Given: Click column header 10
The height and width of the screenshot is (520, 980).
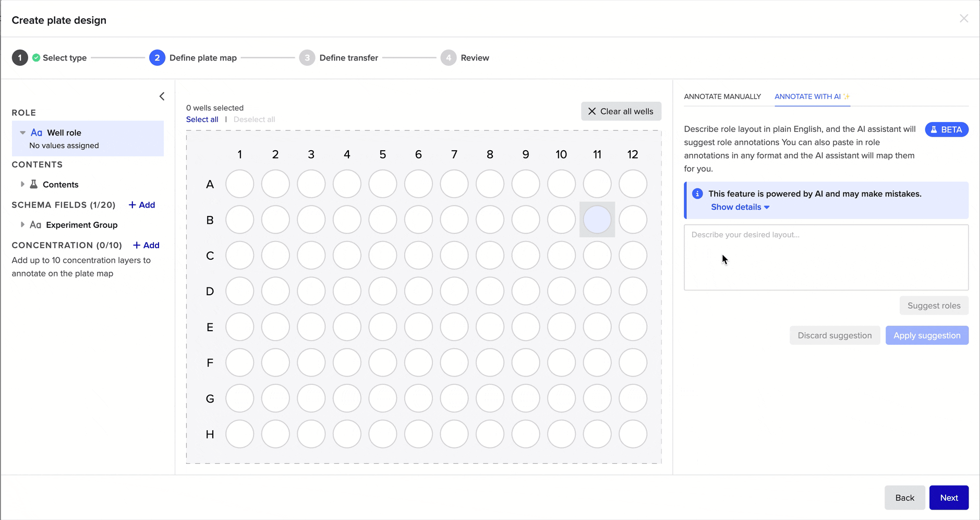Looking at the screenshot, I should coord(561,154).
